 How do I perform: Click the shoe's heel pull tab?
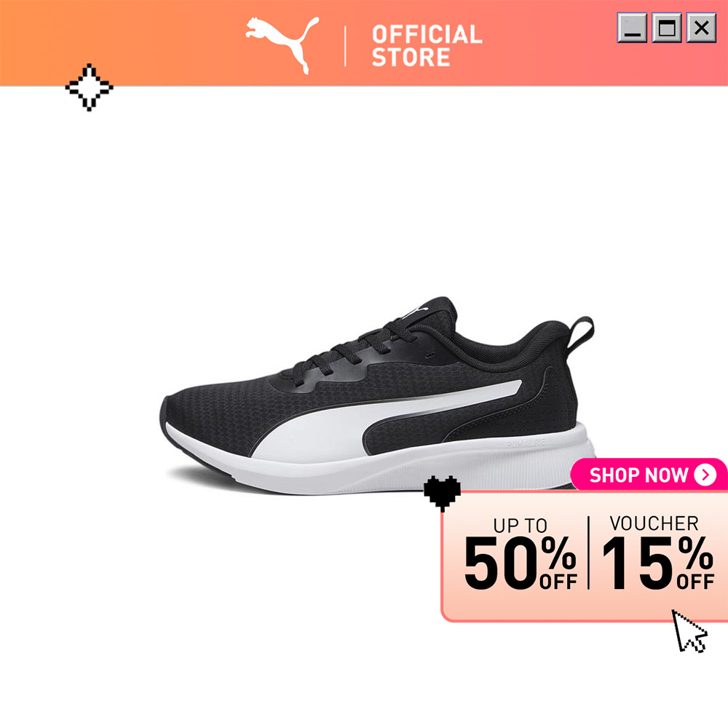(x=580, y=335)
